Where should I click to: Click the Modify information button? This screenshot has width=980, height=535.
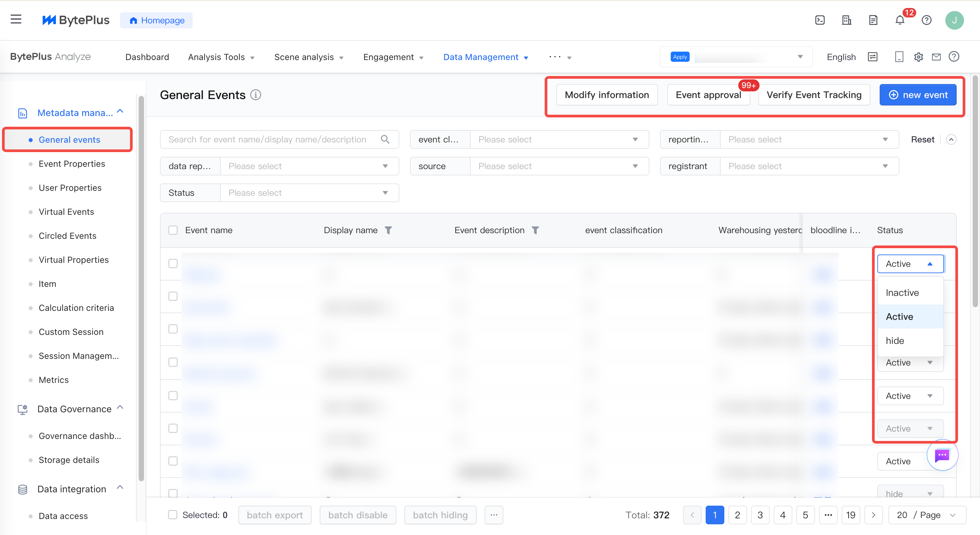[607, 95]
